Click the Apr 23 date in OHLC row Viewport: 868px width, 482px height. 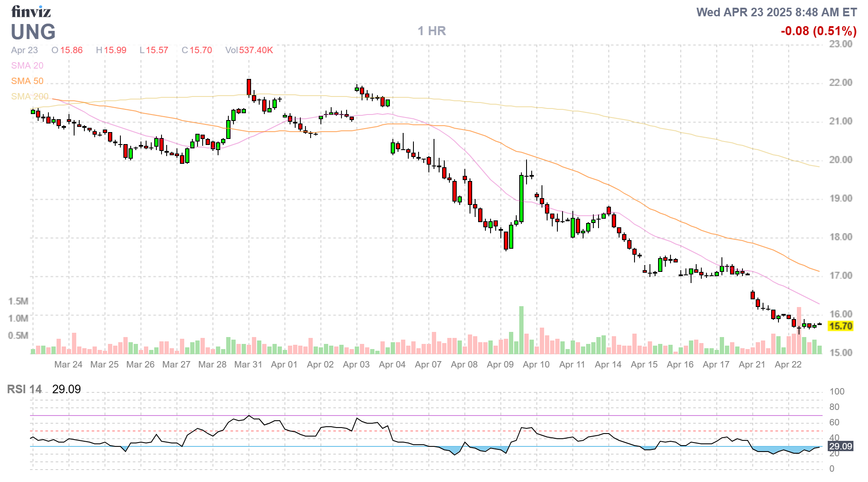pyautogui.click(x=24, y=50)
